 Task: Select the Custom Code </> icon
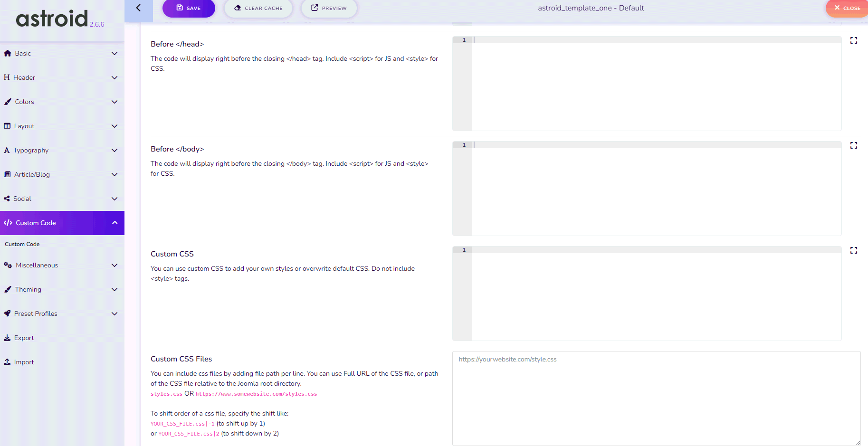coord(8,222)
